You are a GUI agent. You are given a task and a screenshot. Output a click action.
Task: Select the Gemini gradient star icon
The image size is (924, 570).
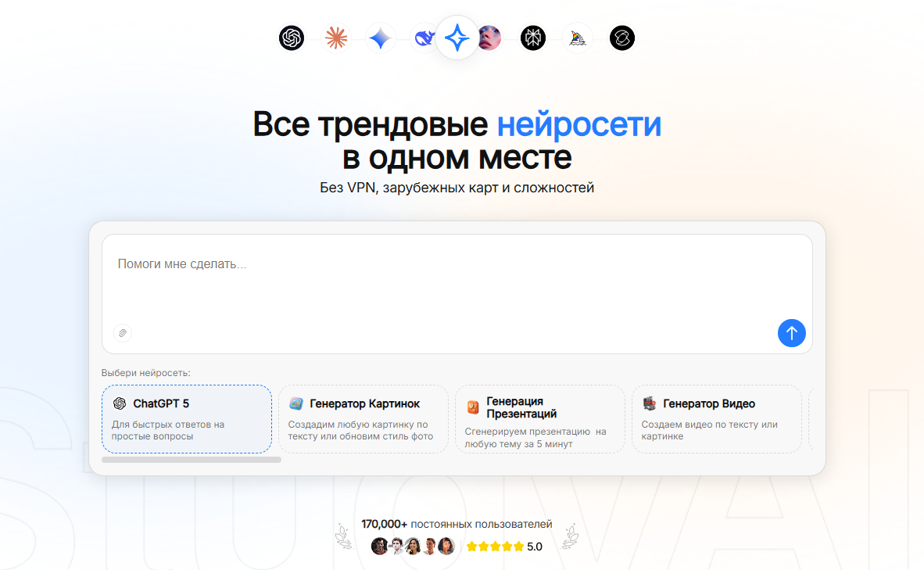pos(380,38)
